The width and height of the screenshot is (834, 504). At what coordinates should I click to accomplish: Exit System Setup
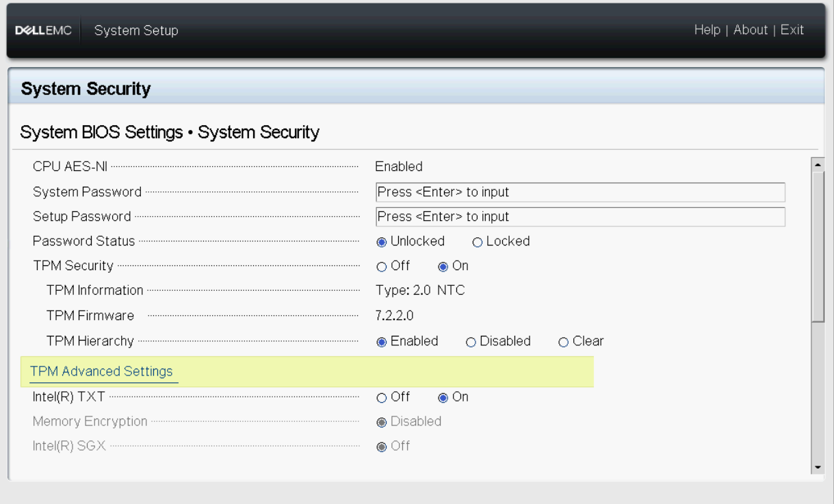[792, 30]
